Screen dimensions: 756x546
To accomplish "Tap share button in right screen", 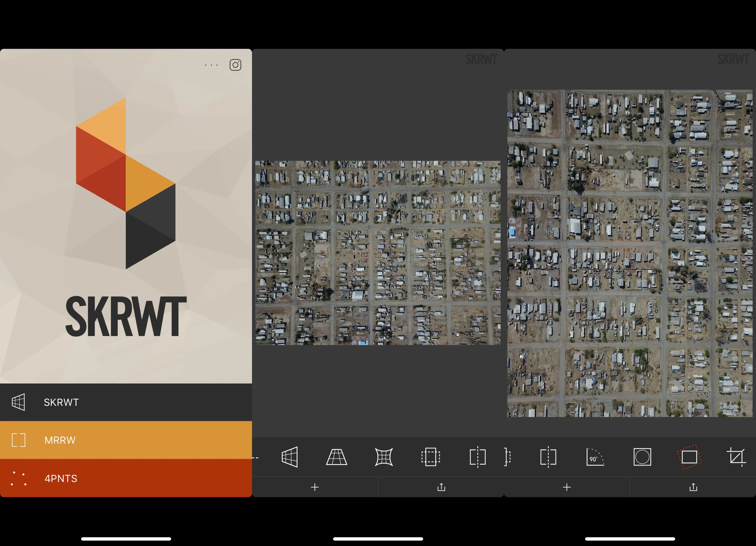I will (693, 487).
